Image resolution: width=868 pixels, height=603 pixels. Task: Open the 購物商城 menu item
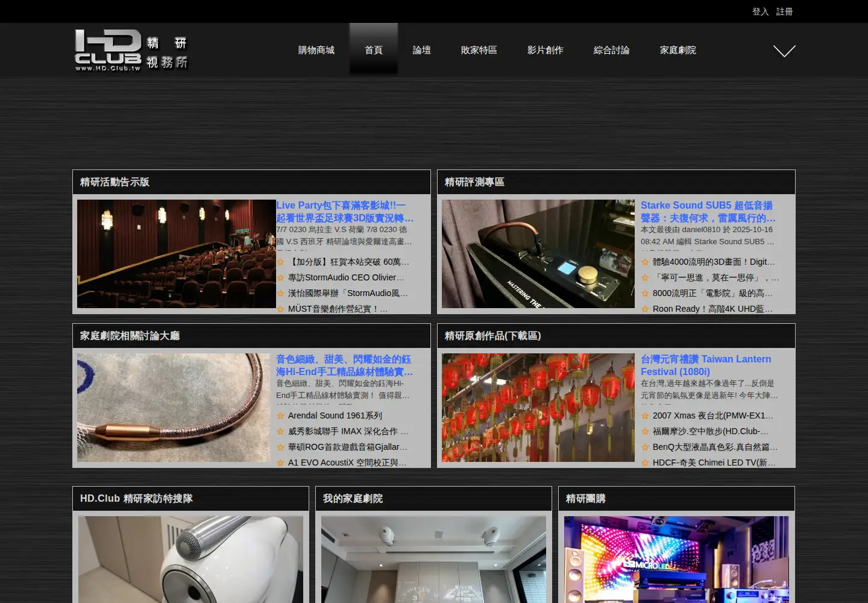[x=316, y=50]
